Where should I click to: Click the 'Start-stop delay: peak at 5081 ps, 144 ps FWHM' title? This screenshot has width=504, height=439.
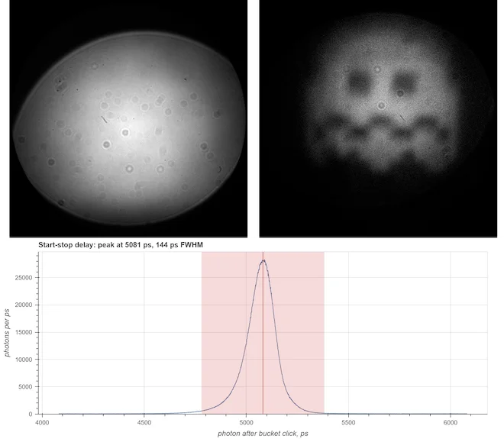(121, 245)
